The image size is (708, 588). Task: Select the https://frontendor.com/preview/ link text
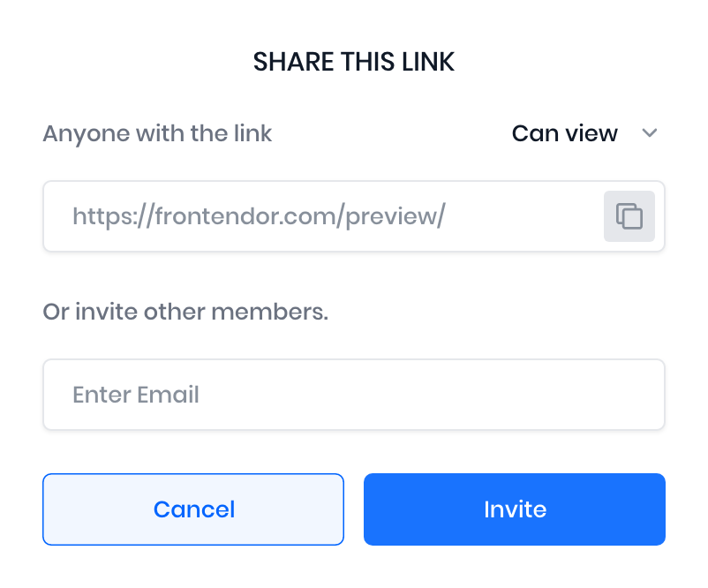click(258, 216)
